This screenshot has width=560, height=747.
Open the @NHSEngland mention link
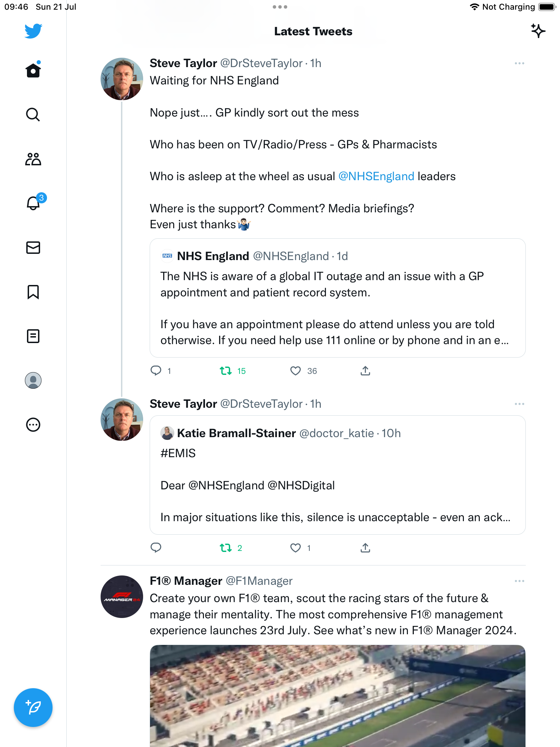(376, 176)
